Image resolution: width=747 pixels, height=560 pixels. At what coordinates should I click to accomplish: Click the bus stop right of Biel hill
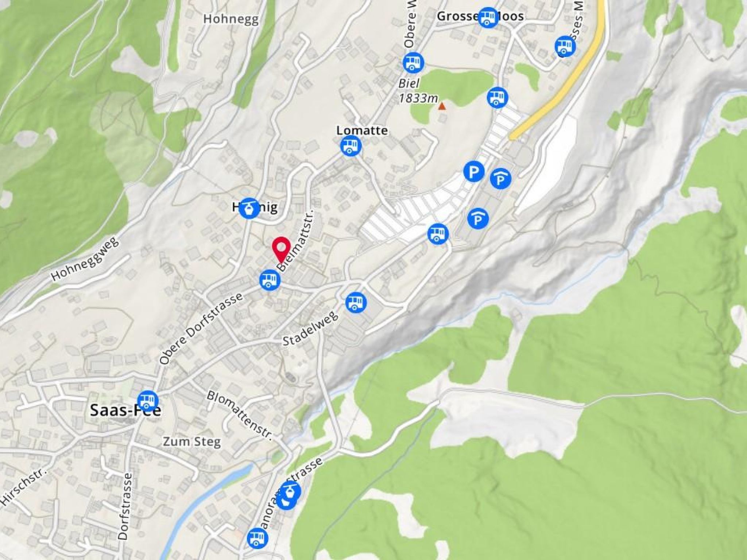[498, 97]
